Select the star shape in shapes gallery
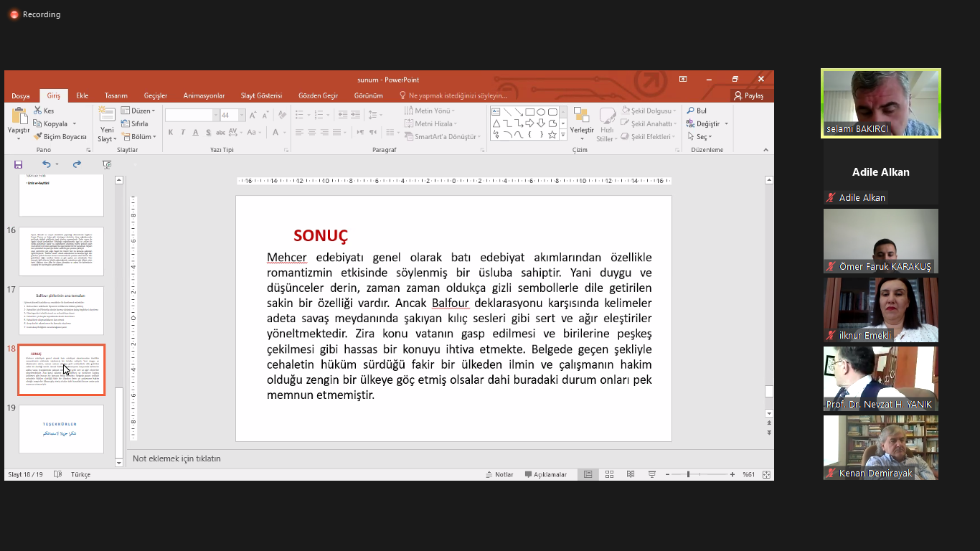Image resolution: width=980 pixels, height=551 pixels. 552,134
